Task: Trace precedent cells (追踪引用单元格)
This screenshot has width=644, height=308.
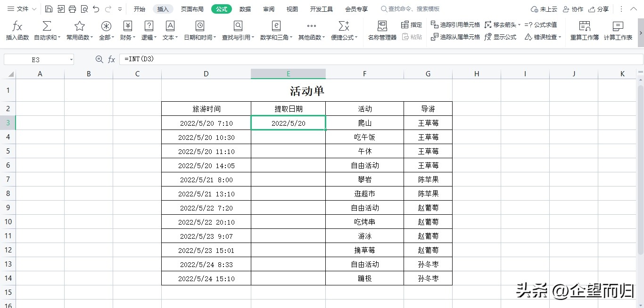Action: pos(455,25)
